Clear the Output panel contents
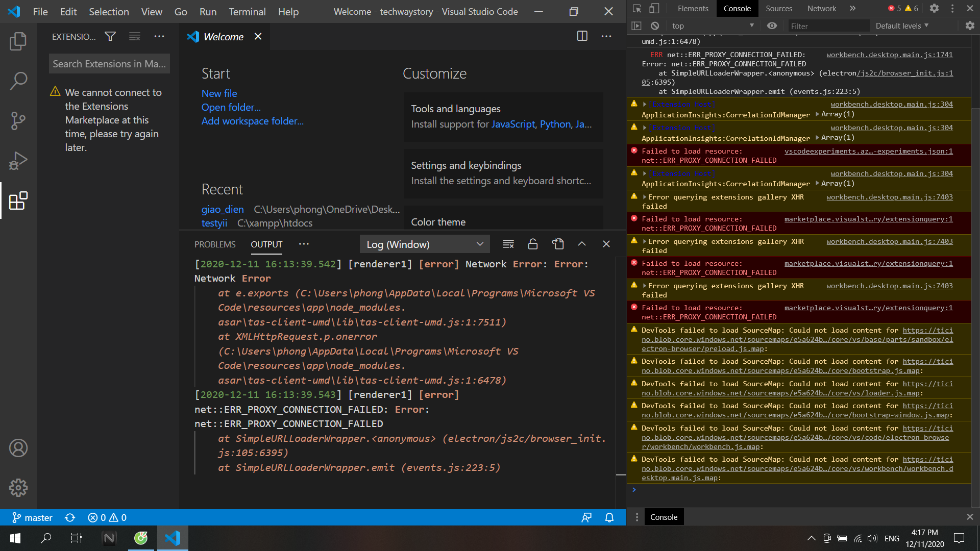 pyautogui.click(x=508, y=244)
